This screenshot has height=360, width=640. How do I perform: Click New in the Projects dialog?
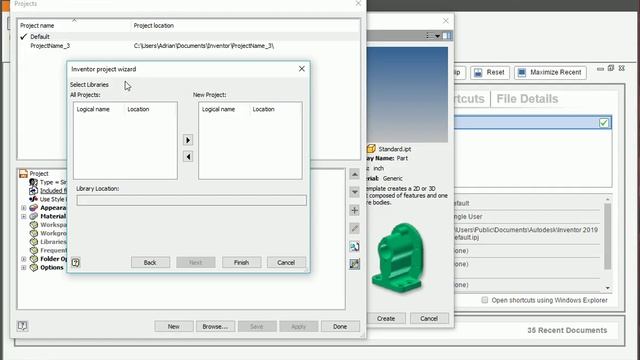click(173, 327)
